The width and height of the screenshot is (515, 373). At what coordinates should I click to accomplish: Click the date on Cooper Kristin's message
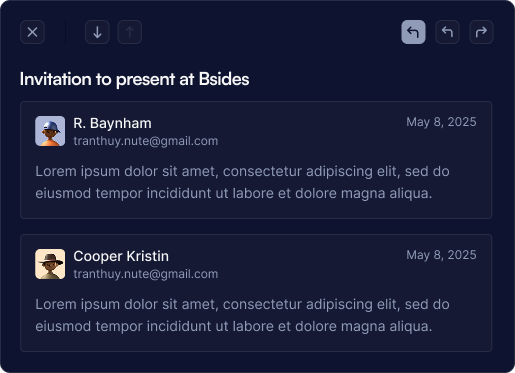coord(441,255)
